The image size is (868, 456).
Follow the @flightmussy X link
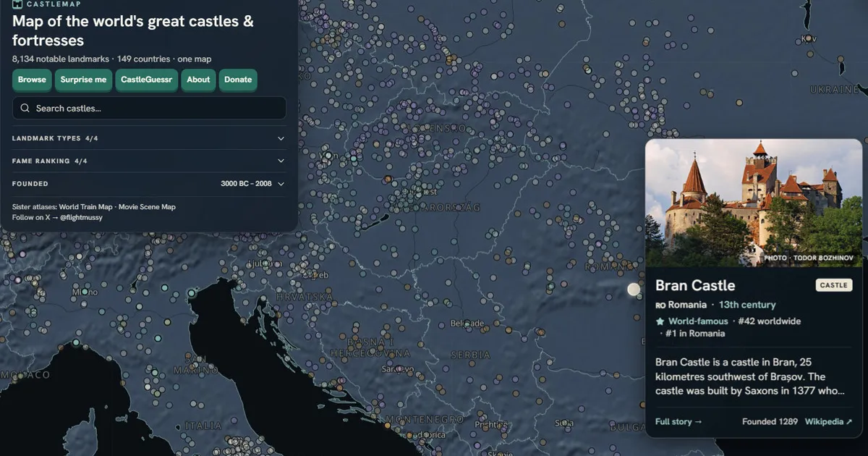(x=80, y=217)
